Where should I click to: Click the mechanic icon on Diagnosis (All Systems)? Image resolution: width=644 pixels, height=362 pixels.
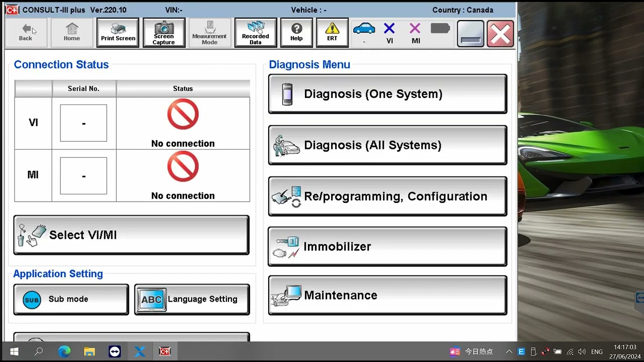point(286,145)
